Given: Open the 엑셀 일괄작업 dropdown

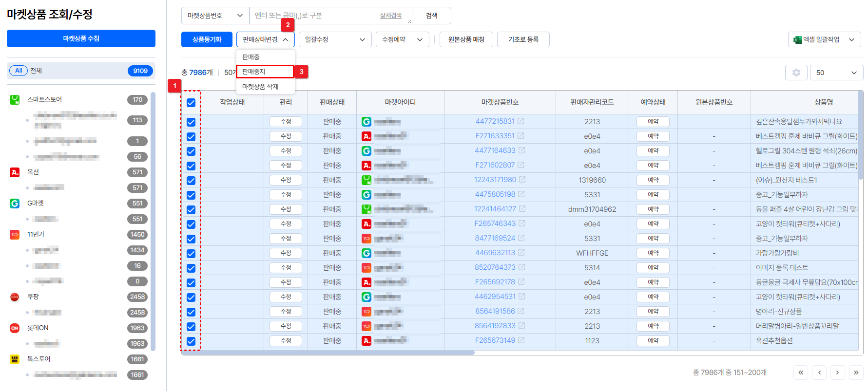Looking at the screenshot, I should tap(825, 39).
